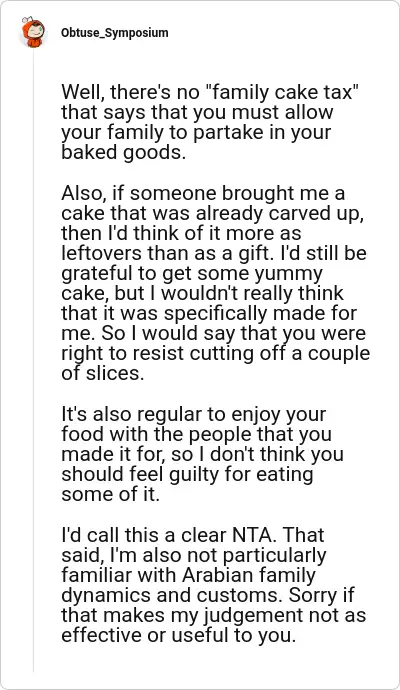Click the line "that it was specifically made for"

[209, 314]
